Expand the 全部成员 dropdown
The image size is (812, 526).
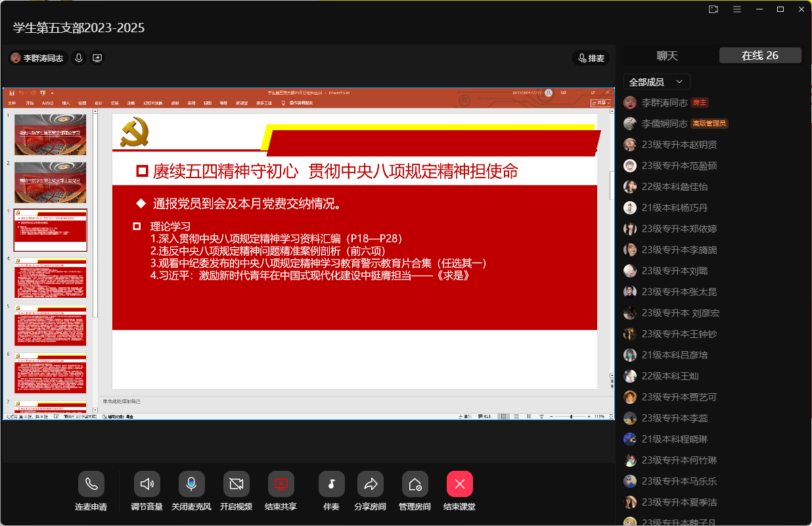(656, 82)
